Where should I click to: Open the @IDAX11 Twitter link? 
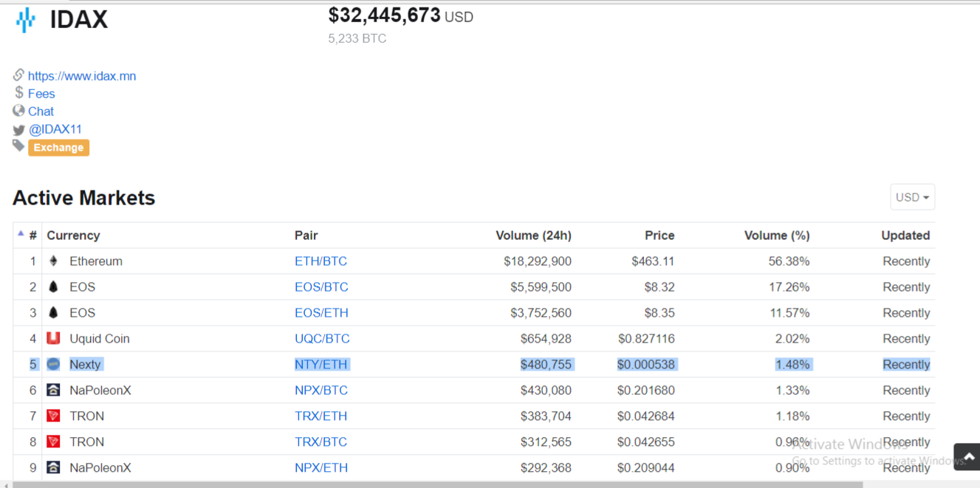[55, 129]
